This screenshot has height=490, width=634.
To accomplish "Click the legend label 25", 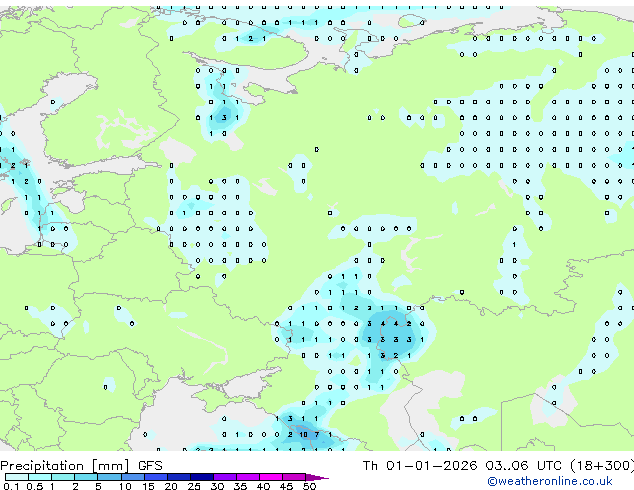I will pos(194,486).
